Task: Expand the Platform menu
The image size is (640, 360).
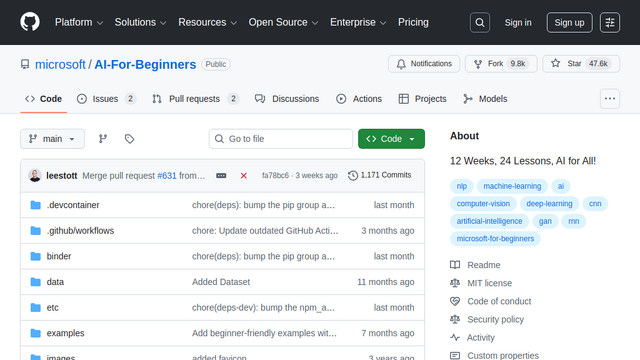Action: click(79, 22)
